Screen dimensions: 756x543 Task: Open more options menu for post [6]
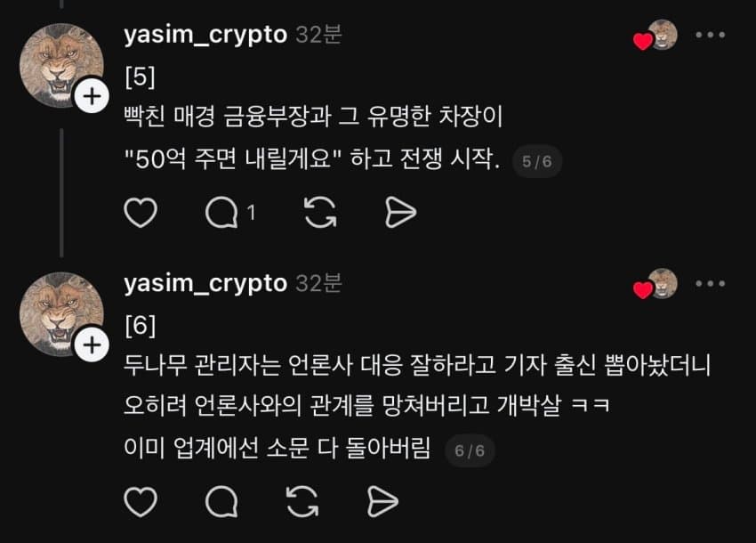711,283
